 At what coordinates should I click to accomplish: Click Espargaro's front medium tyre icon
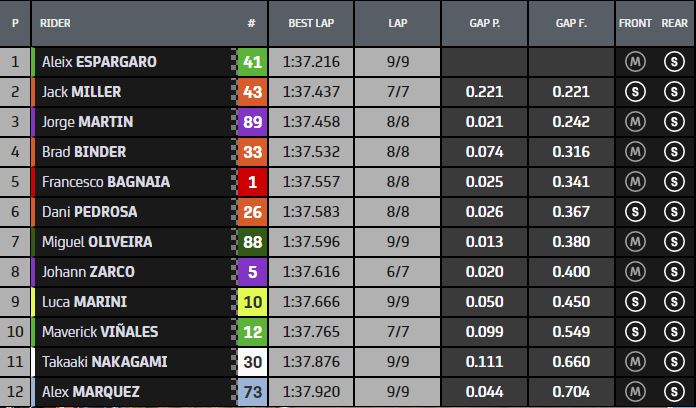tap(634, 62)
